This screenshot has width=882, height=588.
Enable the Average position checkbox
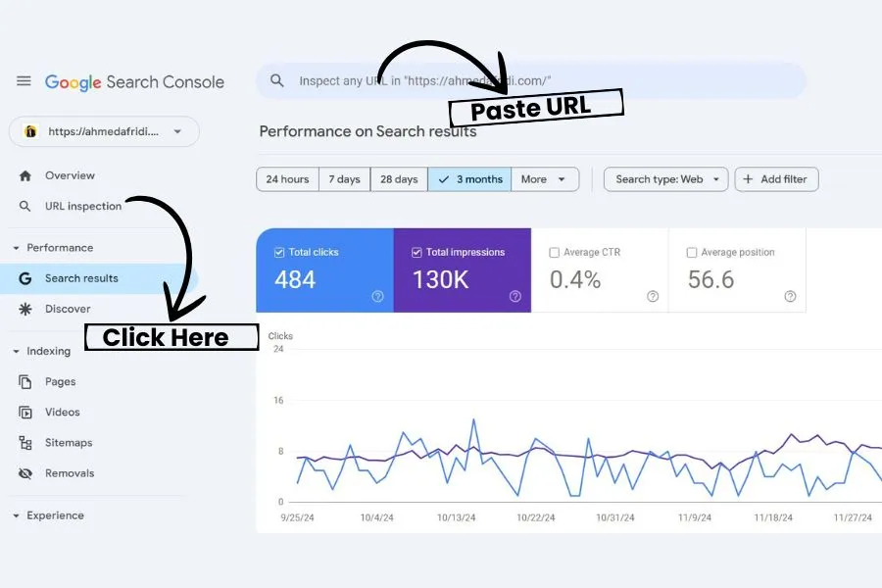coord(693,253)
